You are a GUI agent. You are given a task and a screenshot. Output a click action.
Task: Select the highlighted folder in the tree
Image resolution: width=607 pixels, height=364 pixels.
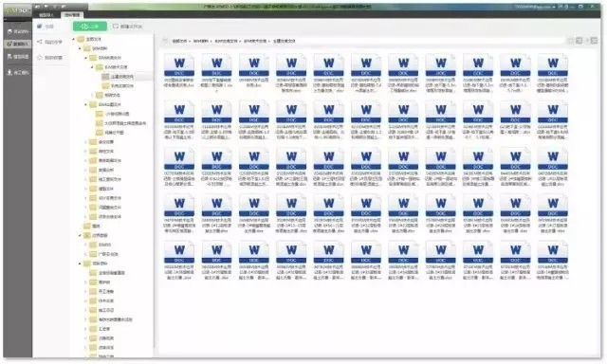point(122,77)
